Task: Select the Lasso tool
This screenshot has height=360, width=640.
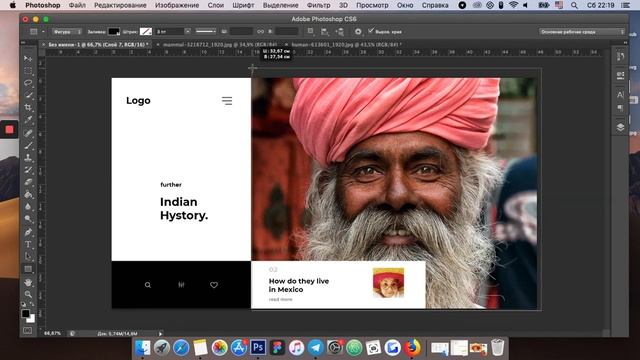Action: 28,83
